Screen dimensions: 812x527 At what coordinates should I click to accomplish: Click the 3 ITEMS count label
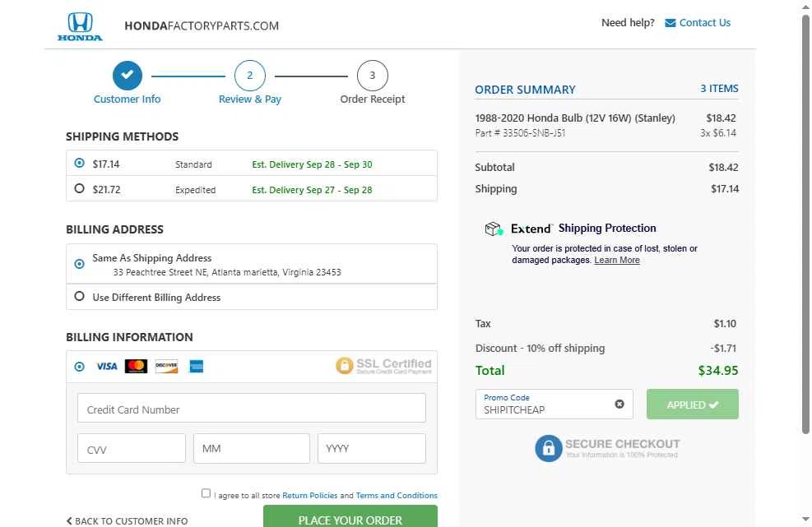(719, 89)
